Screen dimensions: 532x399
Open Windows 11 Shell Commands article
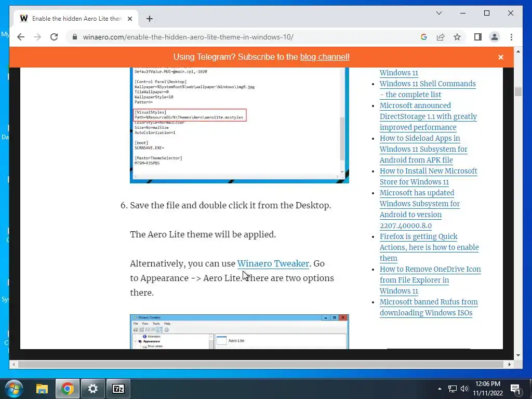pos(428,89)
